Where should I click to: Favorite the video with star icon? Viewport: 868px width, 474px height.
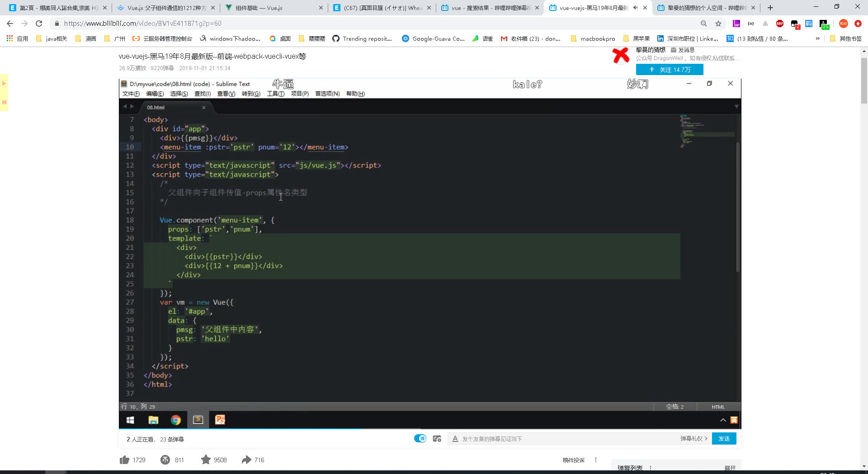(206, 460)
